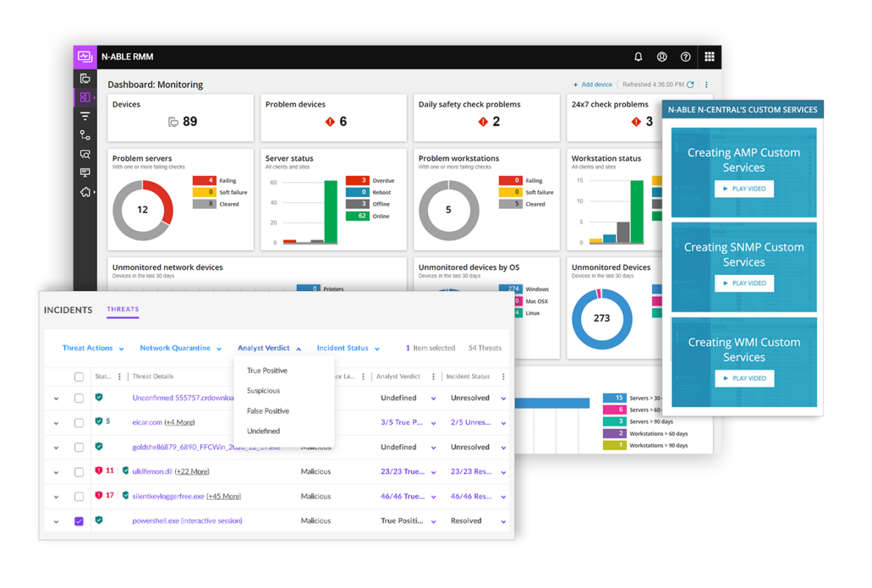The image size is (872, 588).
Task: Uncheck the powershell.exe threat checkbox
Action: (x=79, y=521)
